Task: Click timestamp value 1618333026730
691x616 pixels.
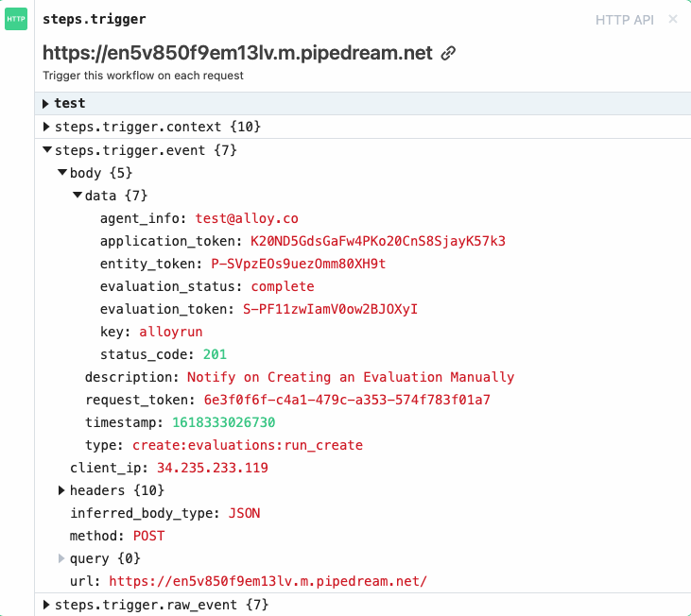Action: pos(223,422)
